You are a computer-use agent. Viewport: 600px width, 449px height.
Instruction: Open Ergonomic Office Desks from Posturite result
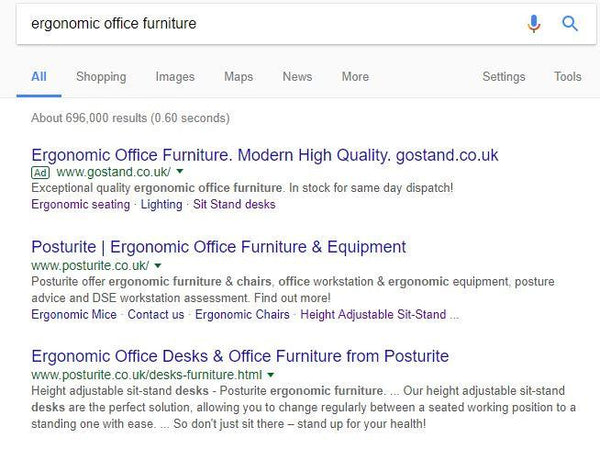coord(240,356)
